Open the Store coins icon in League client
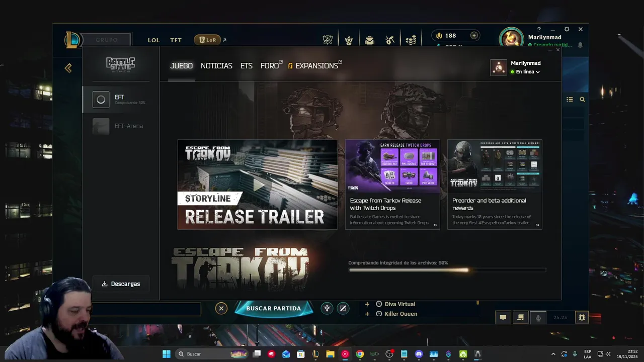This screenshot has height=362, width=644. [x=411, y=40]
